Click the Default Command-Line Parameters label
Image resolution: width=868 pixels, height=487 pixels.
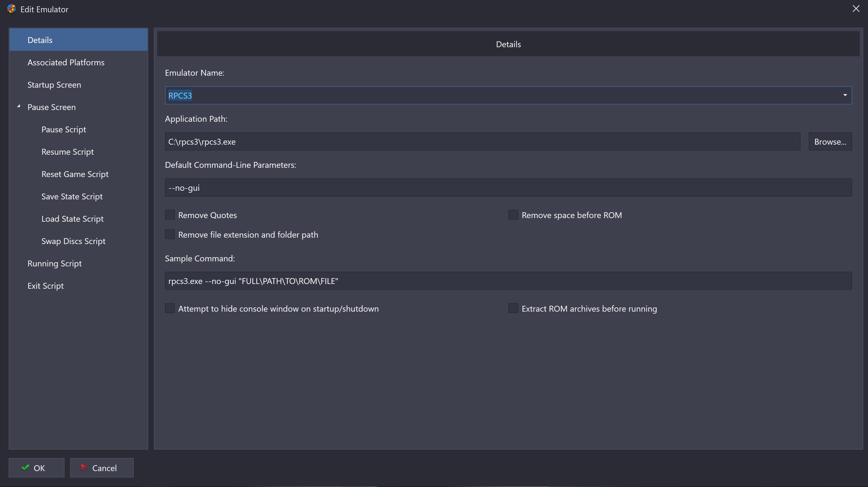click(x=231, y=165)
